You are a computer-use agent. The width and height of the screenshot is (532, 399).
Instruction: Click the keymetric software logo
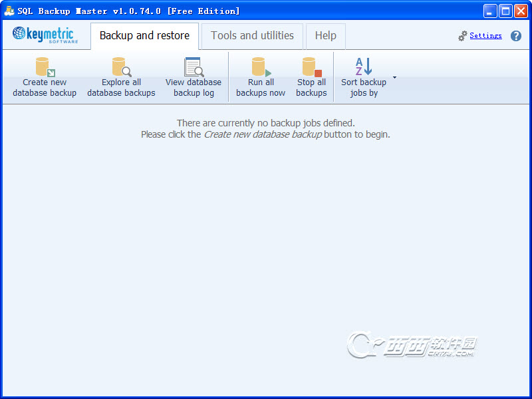(x=45, y=35)
